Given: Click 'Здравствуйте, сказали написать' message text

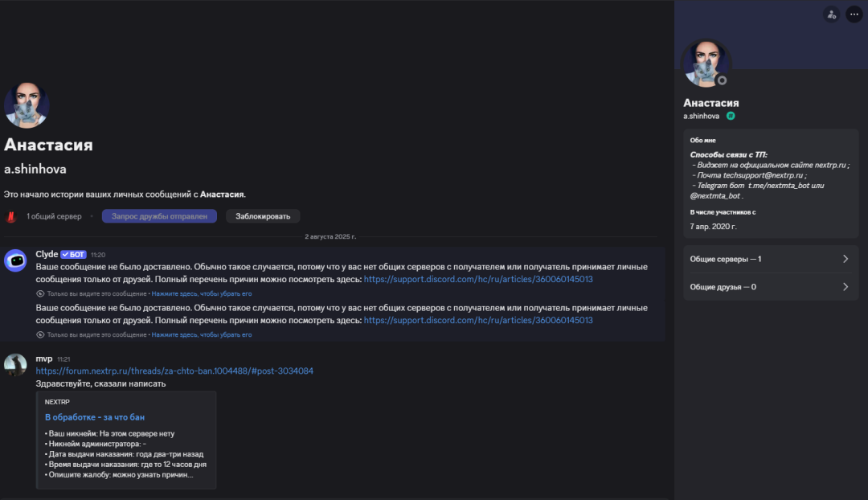Looking at the screenshot, I should [100, 383].
